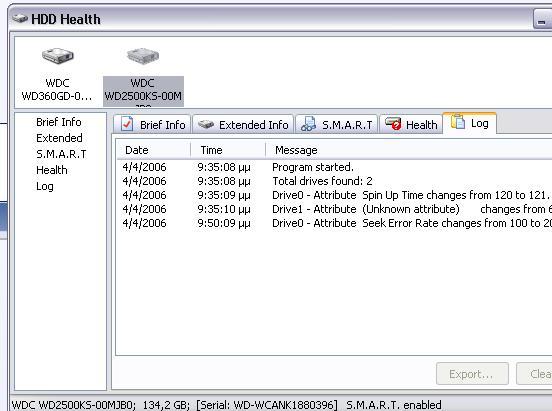
Task: Minimize the HDD Health window
Action: pos(542,20)
